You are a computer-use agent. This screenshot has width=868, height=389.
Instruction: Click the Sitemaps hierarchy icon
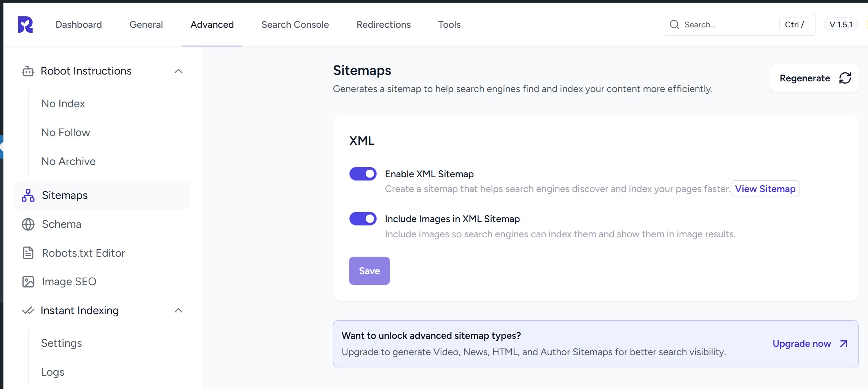tap(28, 195)
